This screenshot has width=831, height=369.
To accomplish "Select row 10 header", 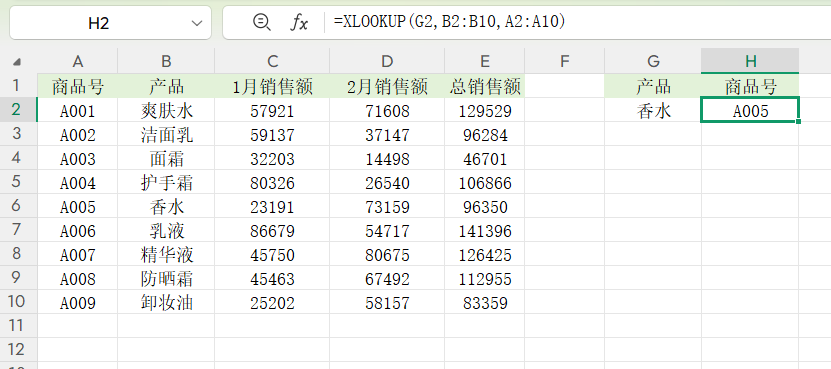I will pyautogui.click(x=19, y=302).
